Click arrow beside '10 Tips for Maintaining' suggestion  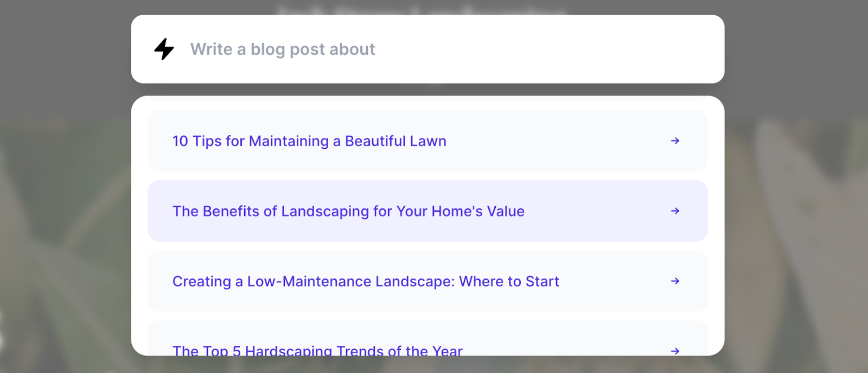(675, 141)
